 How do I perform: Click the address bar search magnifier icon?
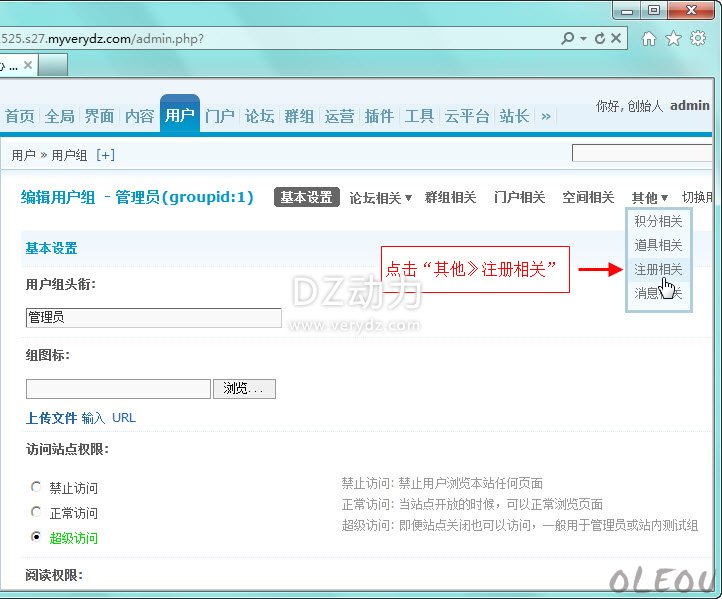568,38
